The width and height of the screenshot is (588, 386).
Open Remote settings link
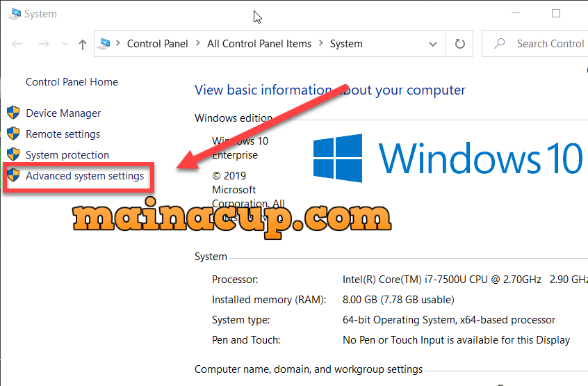pyautogui.click(x=63, y=134)
